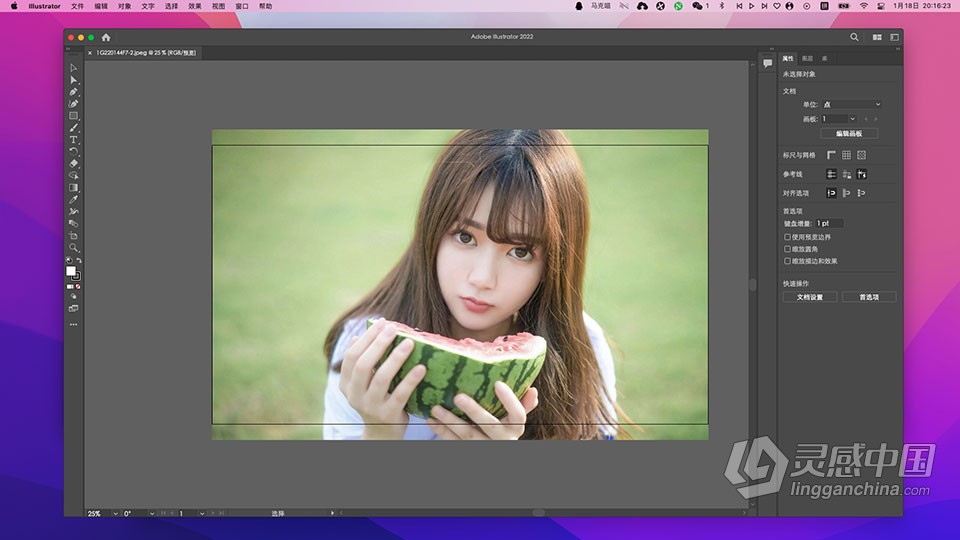The width and height of the screenshot is (960, 540).
Task: Open the workspace switcher icon
Action: (x=894, y=37)
